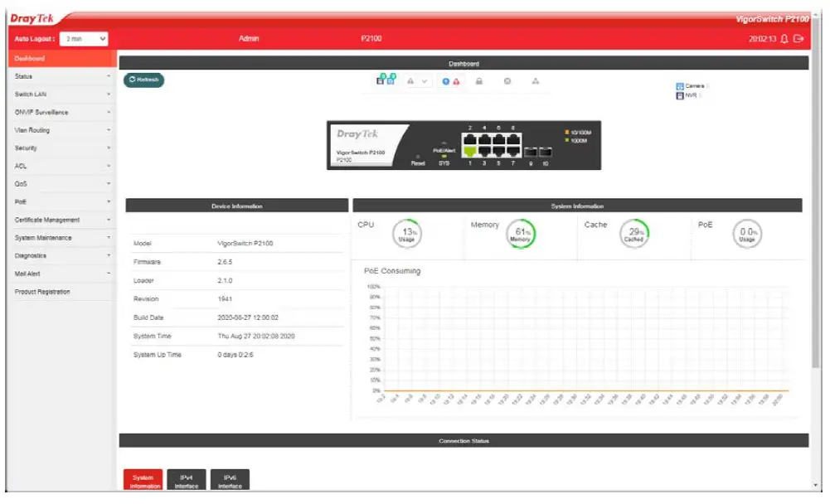Click the CPU usage gauge
The height and width of the screenshot is (504, 830).
pos(407,234)
